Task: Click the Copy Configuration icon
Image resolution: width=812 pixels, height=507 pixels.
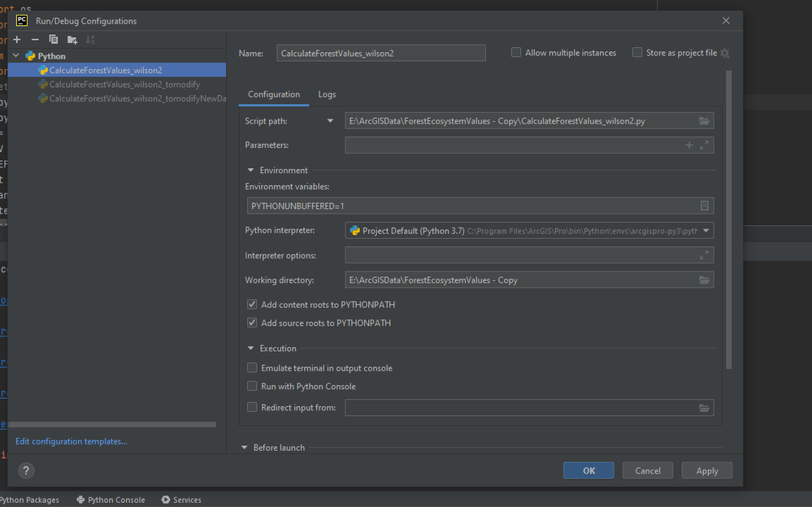Action: (54, 40)
